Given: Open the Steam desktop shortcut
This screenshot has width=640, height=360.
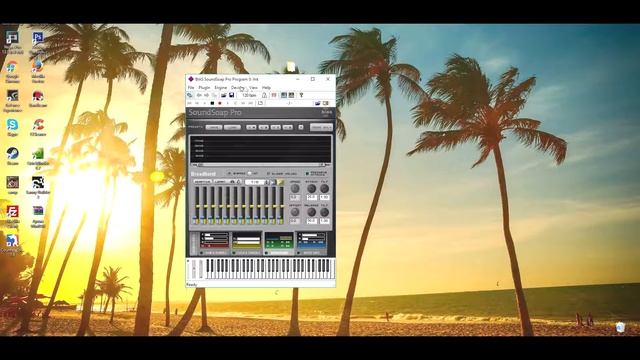Looking at the screenshot, I should point(12,154).
